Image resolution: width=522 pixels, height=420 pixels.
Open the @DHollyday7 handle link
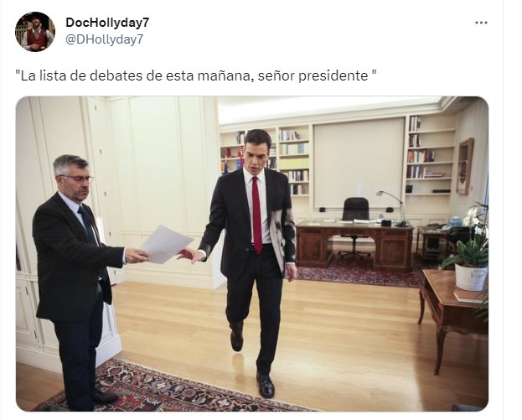(104, 39)
